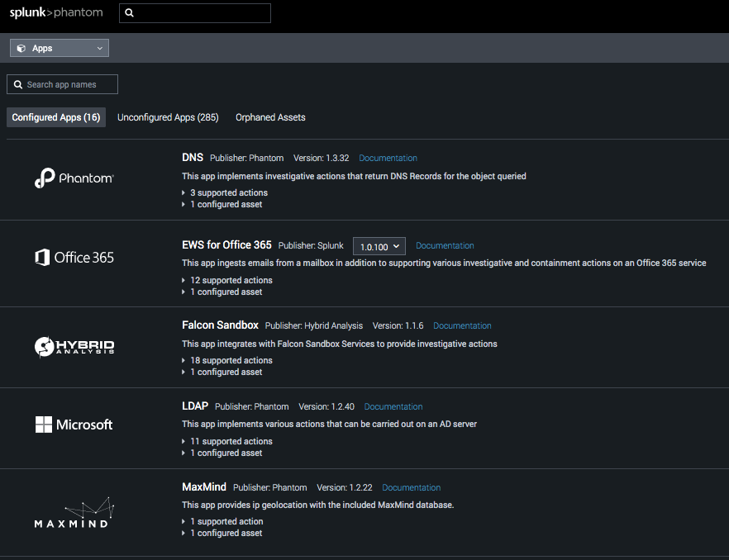
Task: Click the Hybrid Analysis logo
Action: [74, 347]
